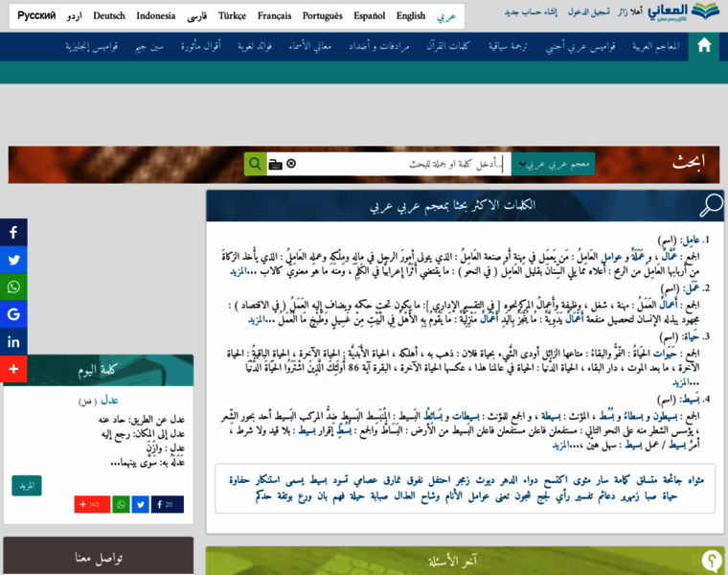Screen dimensions: 728x575
Task: Click the magnifier icon in most-searched header
Action: [711, 205]
